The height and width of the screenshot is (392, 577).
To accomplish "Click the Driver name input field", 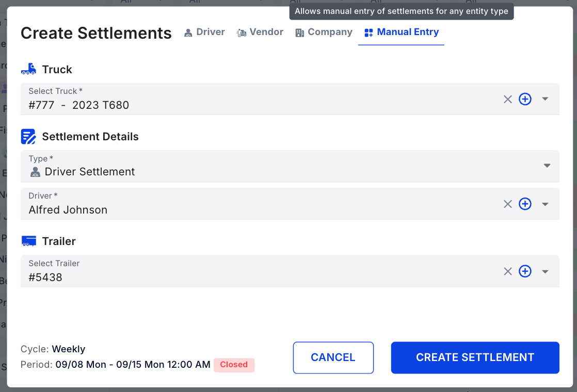I will 258,210.
